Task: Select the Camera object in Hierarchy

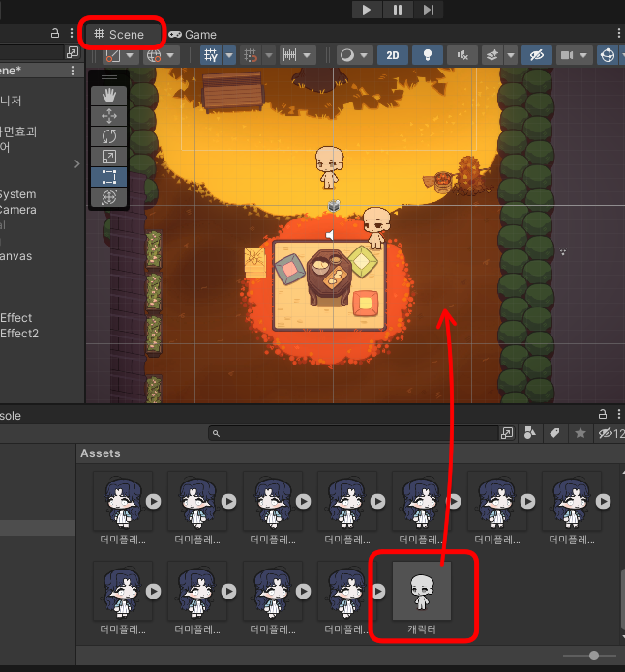Action: click(18, 210)
